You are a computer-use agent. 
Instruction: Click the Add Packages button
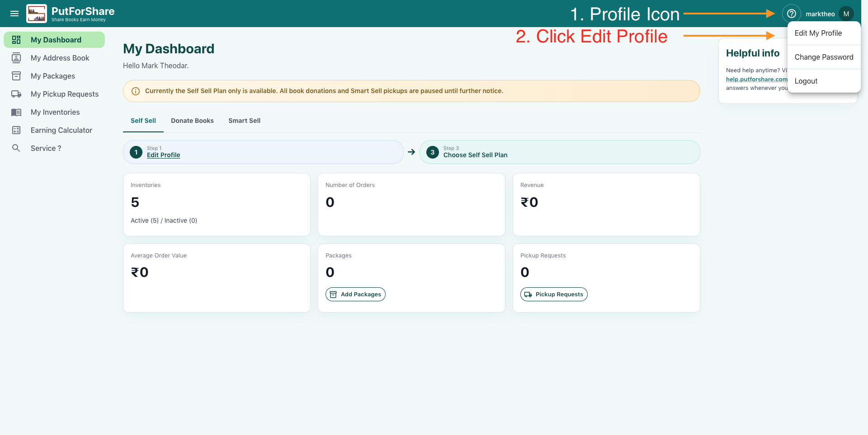point(355,295)
